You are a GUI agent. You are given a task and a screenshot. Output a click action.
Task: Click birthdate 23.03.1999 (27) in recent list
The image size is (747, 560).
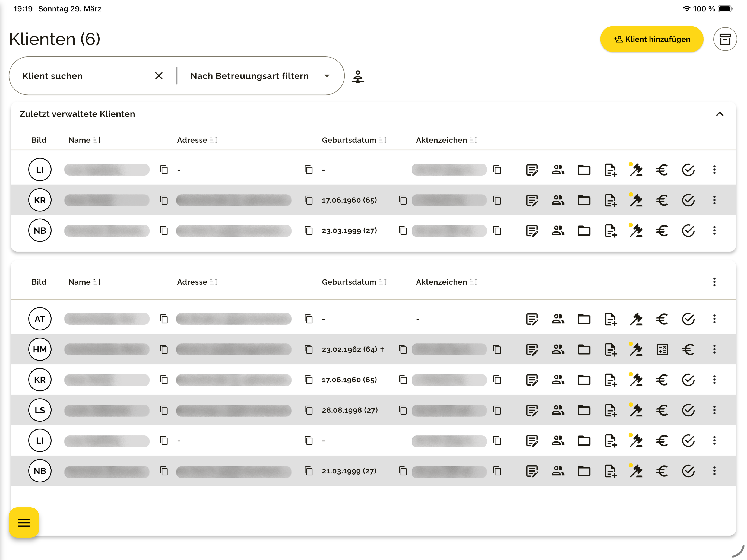pos(349,231)
